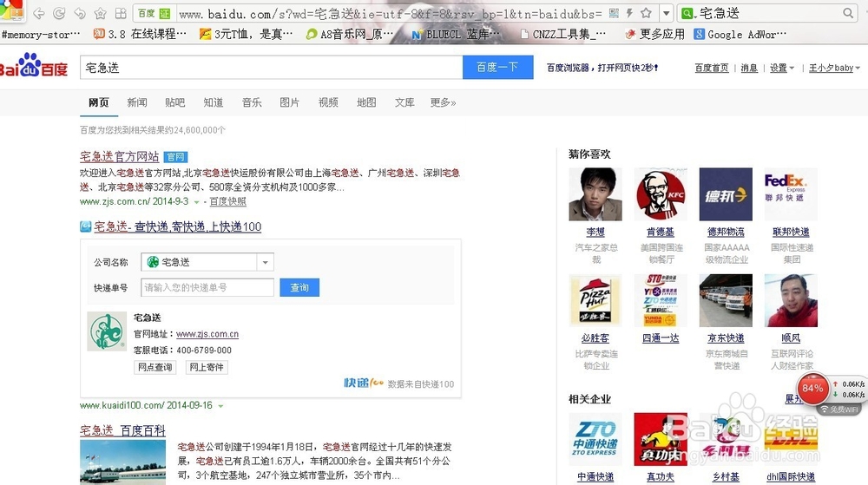
Task: Click 肯德基 KFC logo thumbnail
Action: [x=661, y=194]
